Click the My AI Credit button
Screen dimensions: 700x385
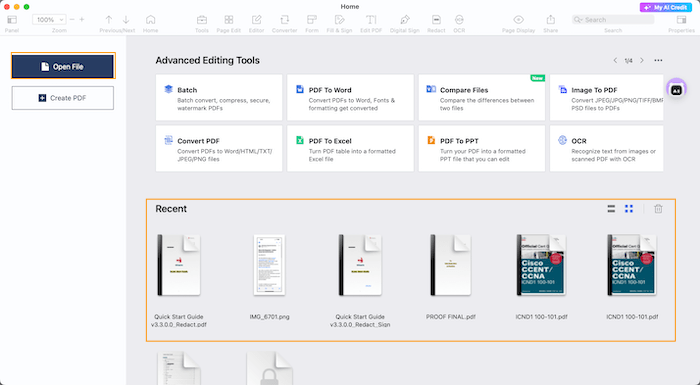point(666,8)
